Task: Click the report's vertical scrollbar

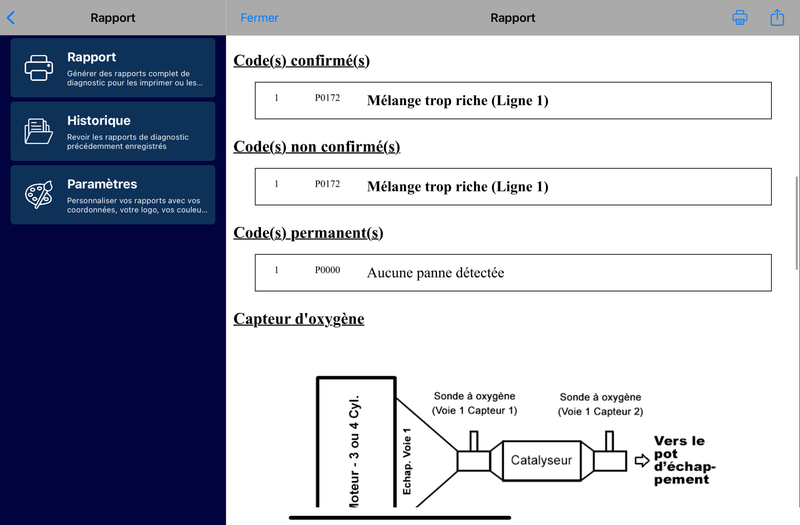Action: pos(796,223)
